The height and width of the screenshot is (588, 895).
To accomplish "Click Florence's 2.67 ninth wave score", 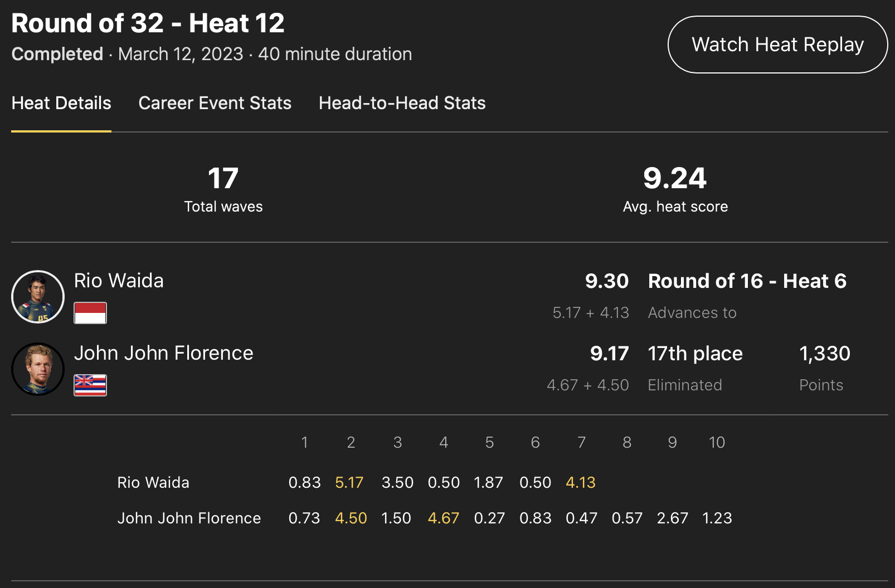I will point(672,518).
